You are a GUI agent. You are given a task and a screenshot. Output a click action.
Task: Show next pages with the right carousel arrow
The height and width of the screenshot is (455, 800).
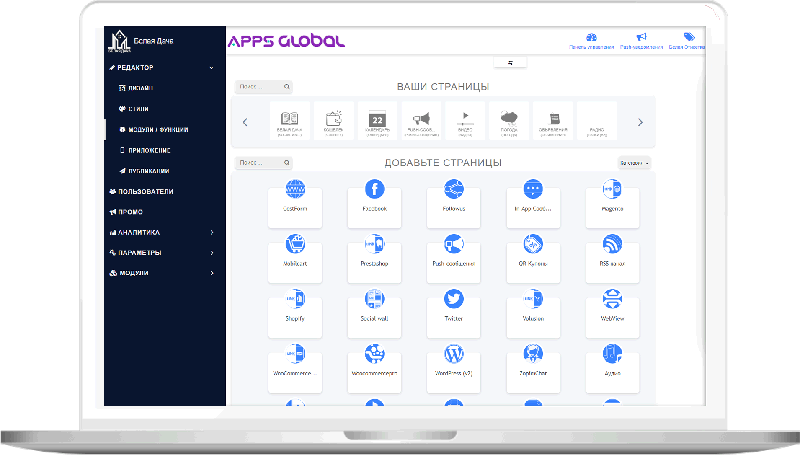click(640, 122)
